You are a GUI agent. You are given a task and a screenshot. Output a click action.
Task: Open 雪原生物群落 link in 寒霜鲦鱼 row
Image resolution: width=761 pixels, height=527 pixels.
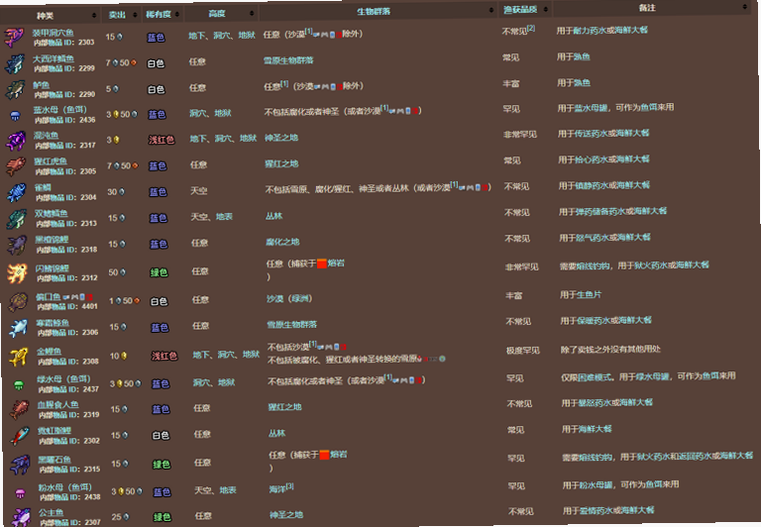pyautogui.click(x=292, y=325)
